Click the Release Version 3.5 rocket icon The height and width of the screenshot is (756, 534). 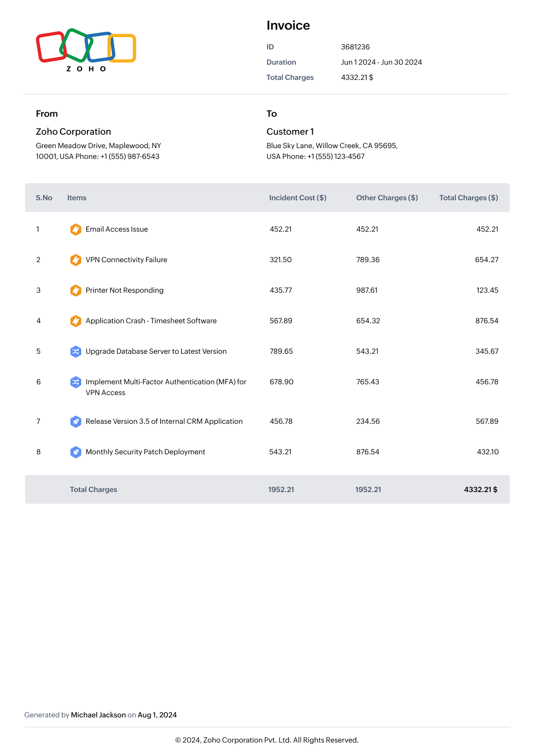[76, 422]
